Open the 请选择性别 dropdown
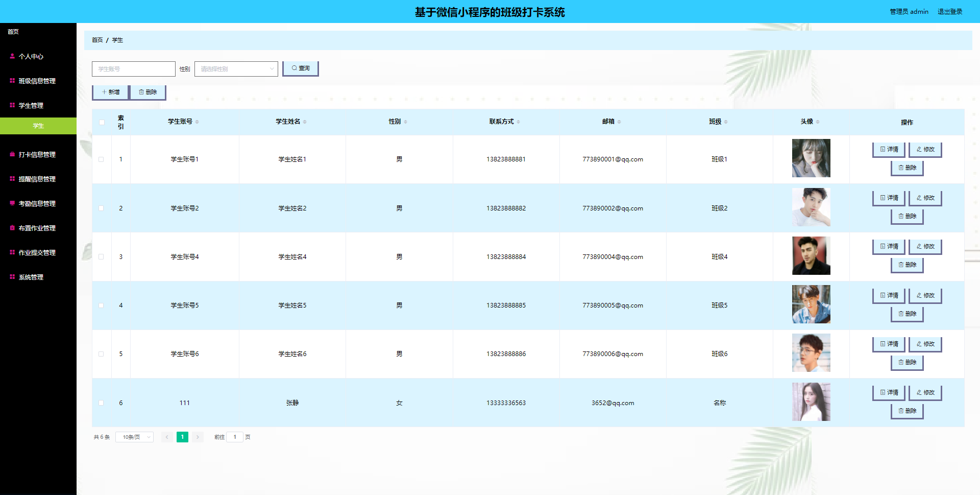 tap(236, 68)
